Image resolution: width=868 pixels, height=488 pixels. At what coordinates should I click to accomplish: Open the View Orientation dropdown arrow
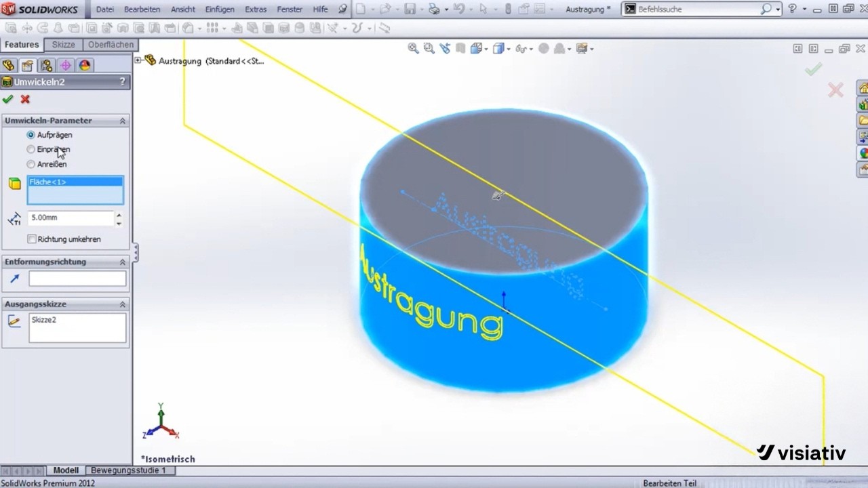(x=486, y=49)
